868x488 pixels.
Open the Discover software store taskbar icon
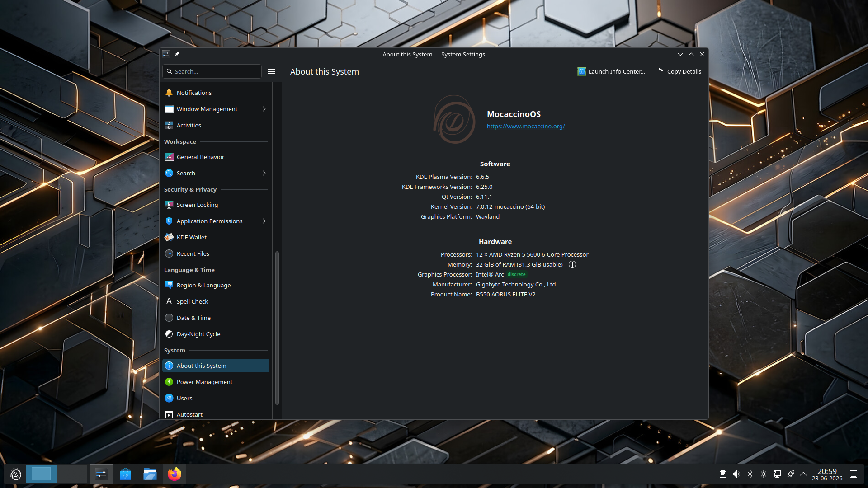tap(126, 474)
